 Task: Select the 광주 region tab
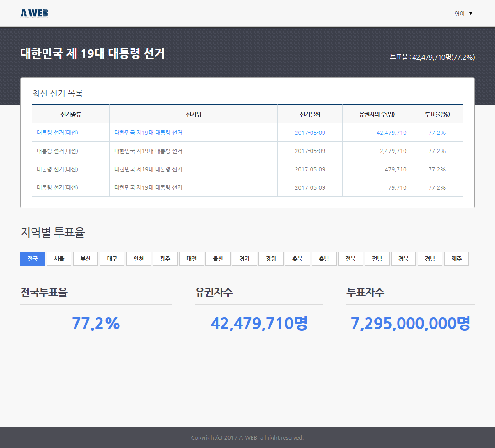tap(165, 259)
